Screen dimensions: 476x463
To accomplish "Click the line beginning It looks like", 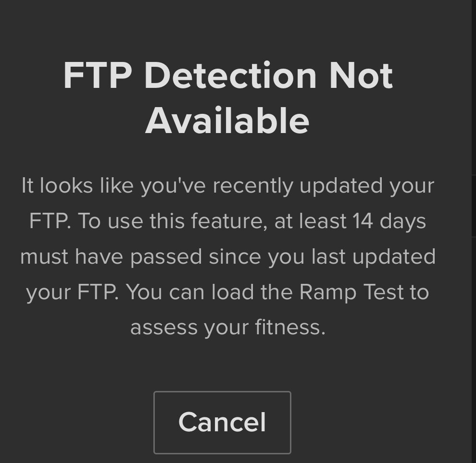I will 228,186.
